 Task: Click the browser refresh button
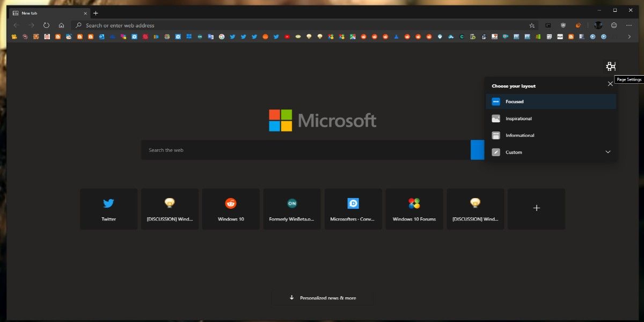46,25
